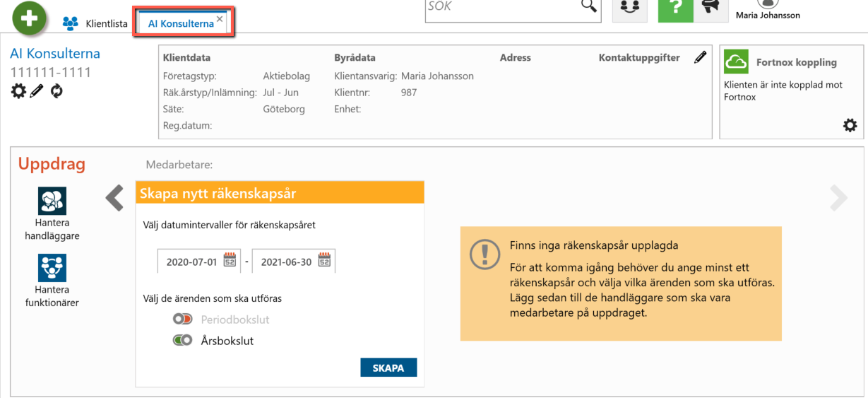Image resolution: width=868 pixels, height=398 pixels.
Task: Click the Kontaktuppgifter heading
Action: (639, 58)
